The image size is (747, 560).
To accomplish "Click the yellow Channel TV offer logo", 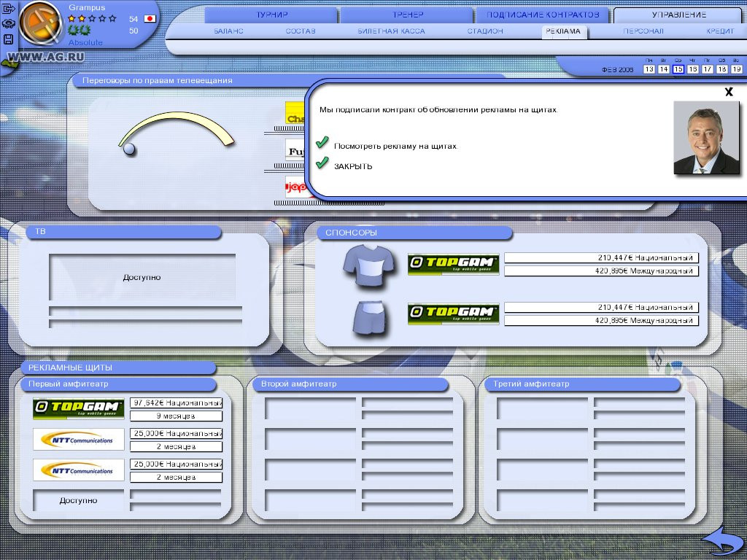I will pos(295,113).
